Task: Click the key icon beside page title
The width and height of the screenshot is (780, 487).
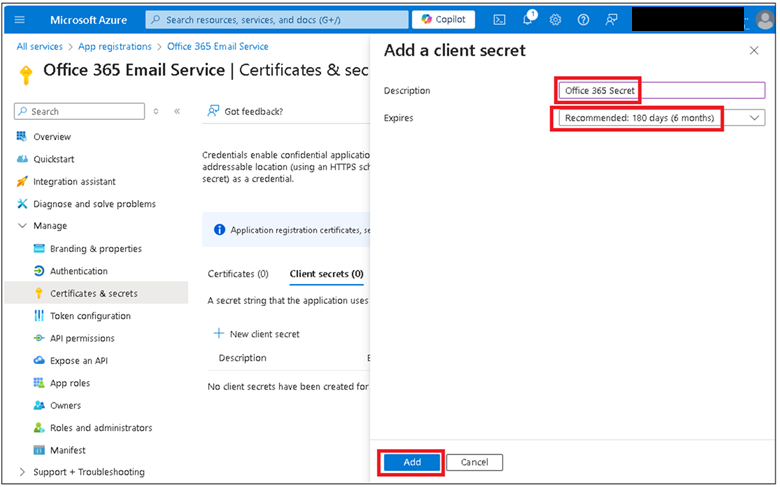Action: [x=26, y=75]
